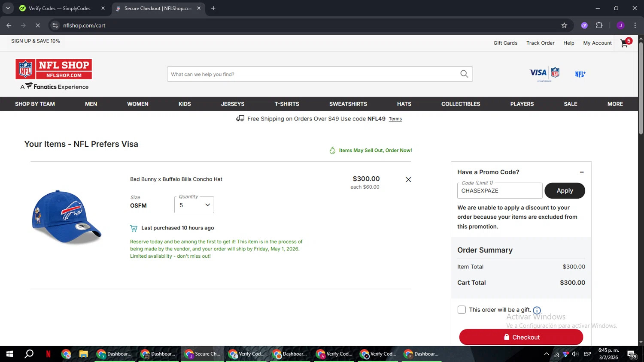The width and height of the screenshot is (644, 362).
Task: Open the browser extensions puzzle icon
Action: 599,25
